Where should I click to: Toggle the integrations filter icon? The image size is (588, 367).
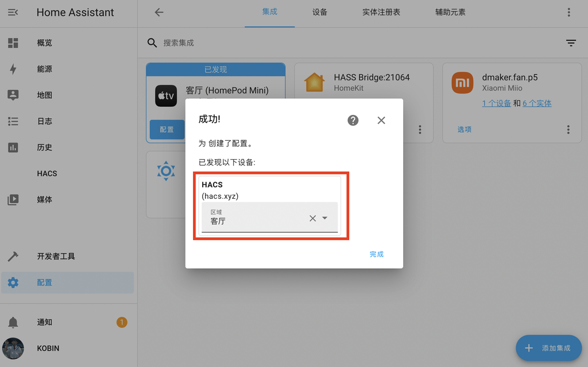point(571,43)
